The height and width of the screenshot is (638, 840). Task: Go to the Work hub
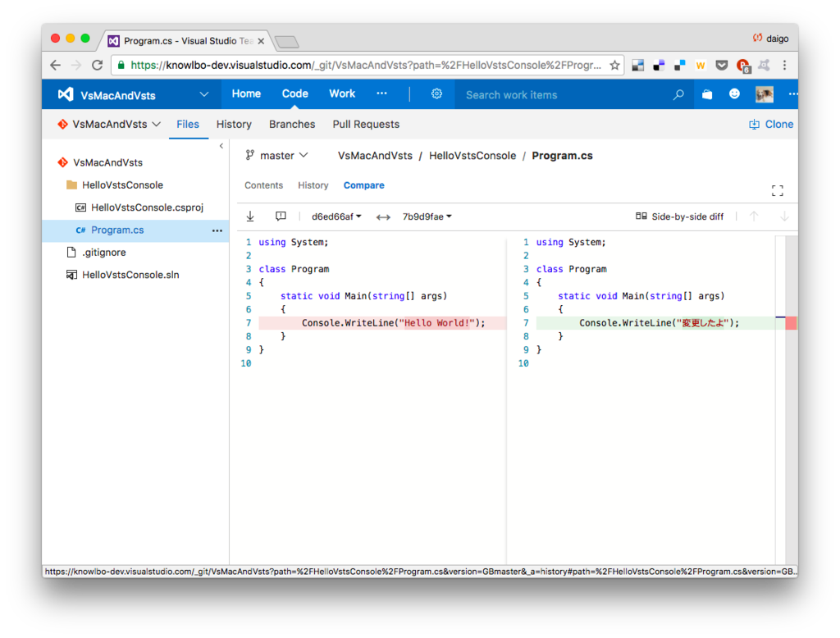click(342, 93)
